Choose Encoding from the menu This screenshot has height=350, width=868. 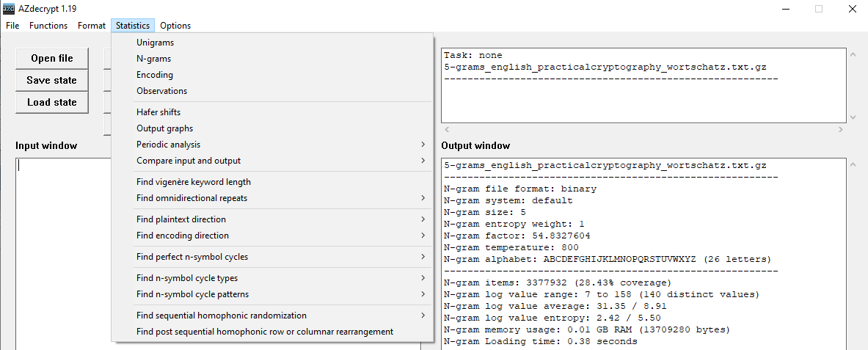coord(271,75)
